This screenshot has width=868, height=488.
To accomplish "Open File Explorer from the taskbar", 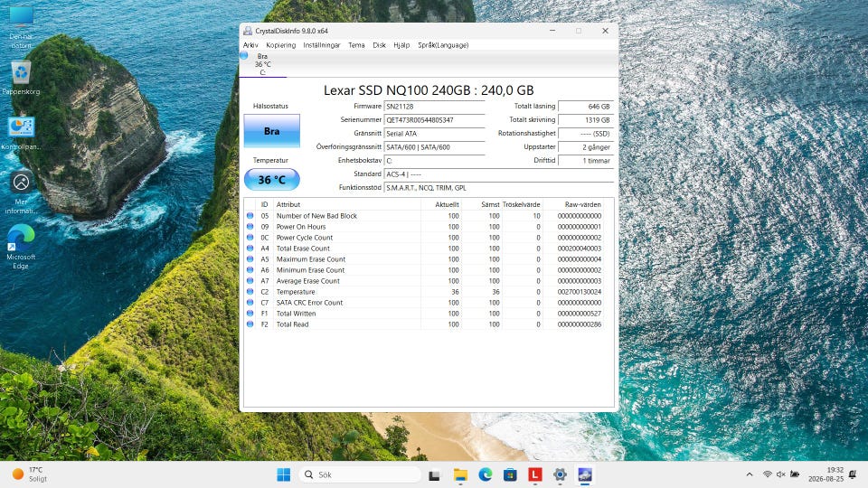I will pyautogui.click(x=460, y=474).
